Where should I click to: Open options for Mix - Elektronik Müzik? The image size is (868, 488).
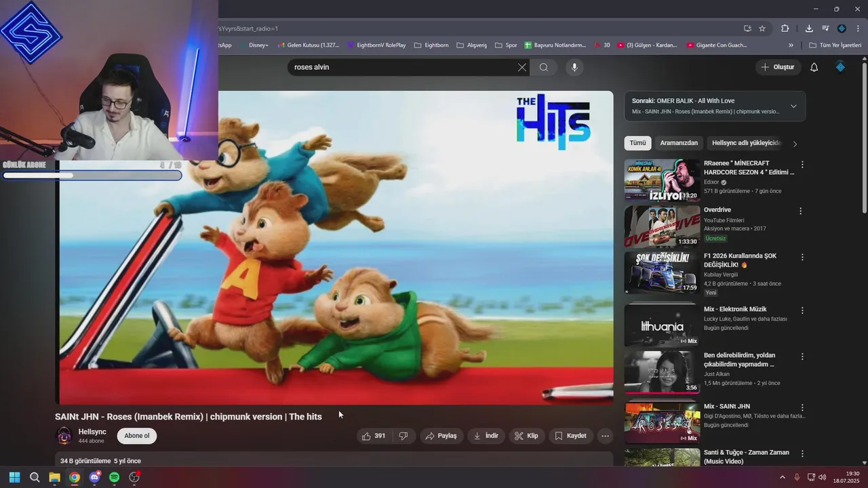pos(802,310)
